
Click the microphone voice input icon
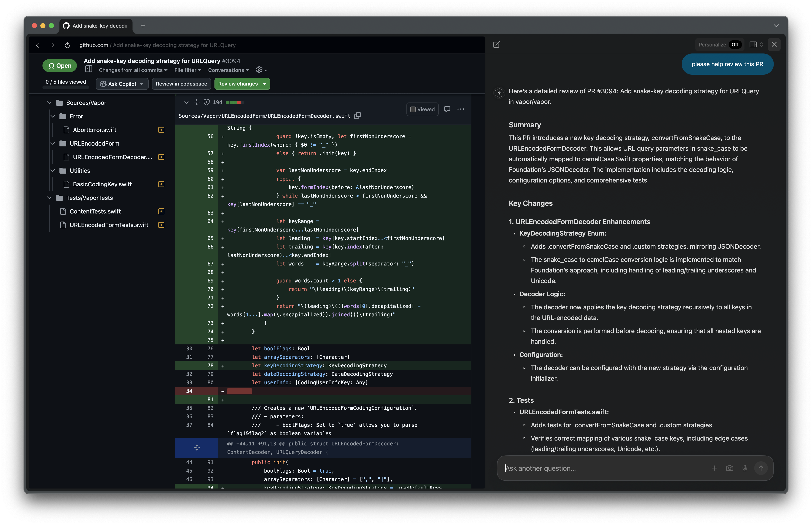[x=744, y=468]
